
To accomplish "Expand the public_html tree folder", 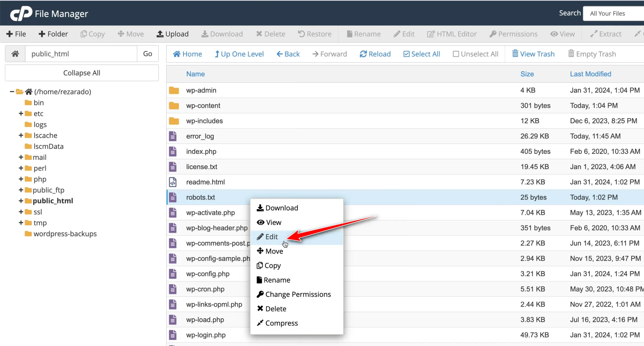I will point(21,201).
